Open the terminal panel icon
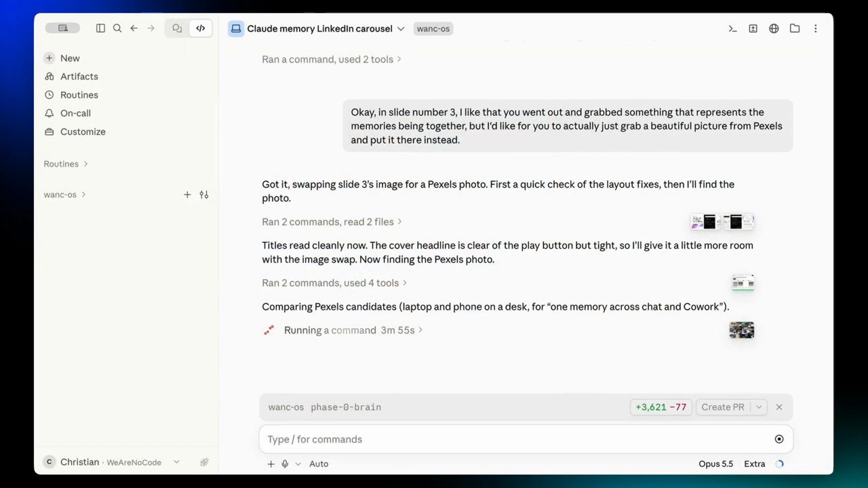 coord(732,28)
